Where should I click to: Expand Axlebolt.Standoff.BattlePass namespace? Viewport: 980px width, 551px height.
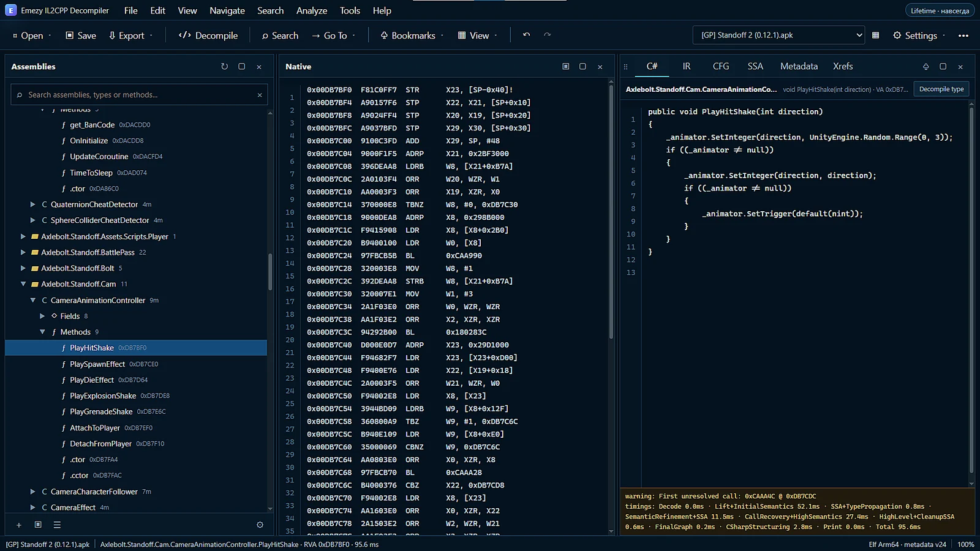click(23, 252)
